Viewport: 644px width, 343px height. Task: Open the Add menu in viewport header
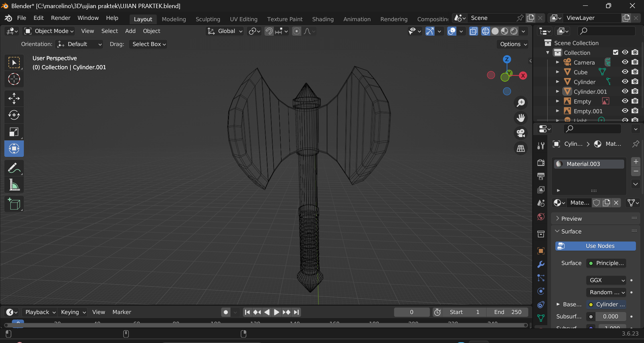[130, 31]
